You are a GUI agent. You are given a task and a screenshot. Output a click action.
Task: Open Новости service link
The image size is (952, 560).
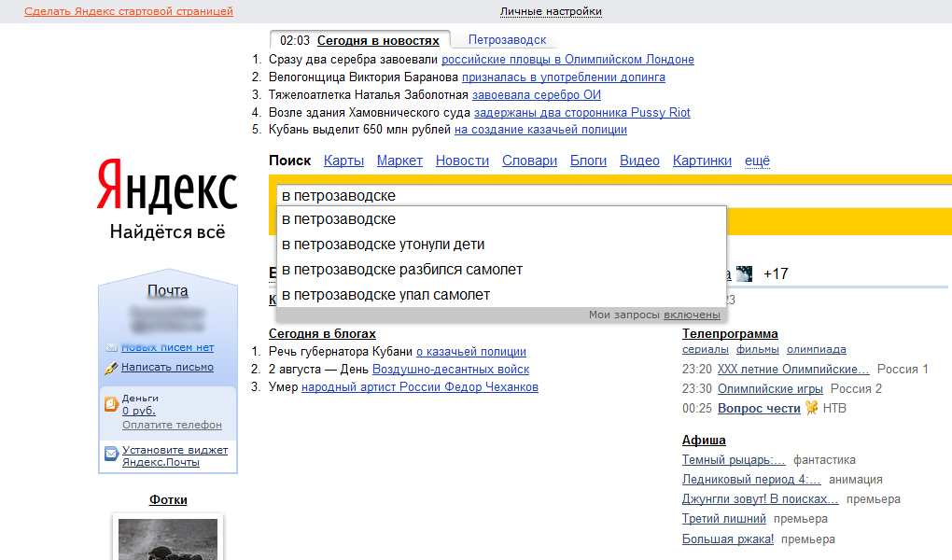coord(462,161)
